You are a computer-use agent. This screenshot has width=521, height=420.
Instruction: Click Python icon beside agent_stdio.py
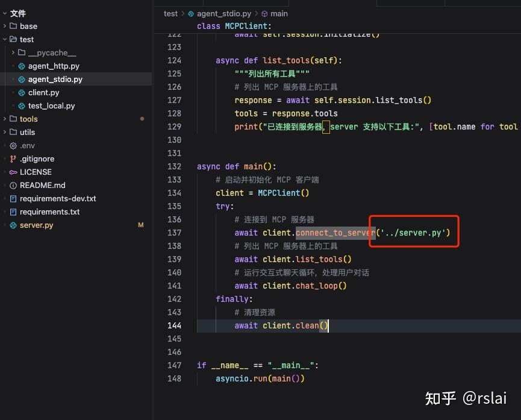[22, 80]
